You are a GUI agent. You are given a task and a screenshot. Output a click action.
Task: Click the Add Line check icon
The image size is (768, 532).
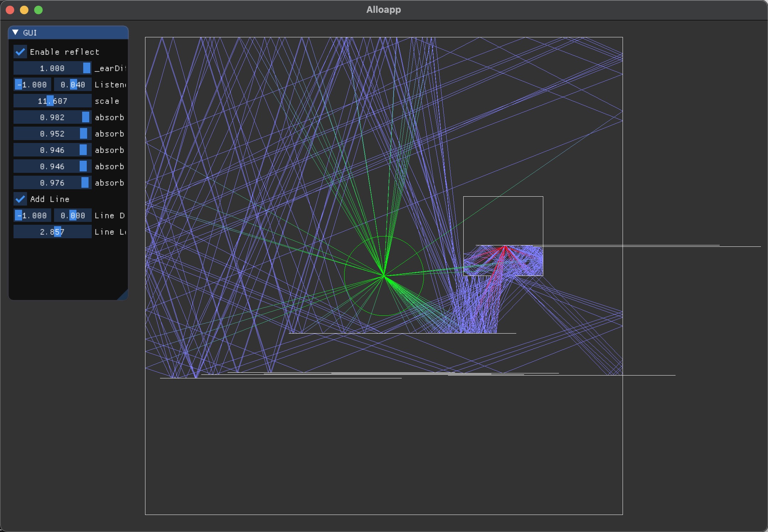click(20, 199)
